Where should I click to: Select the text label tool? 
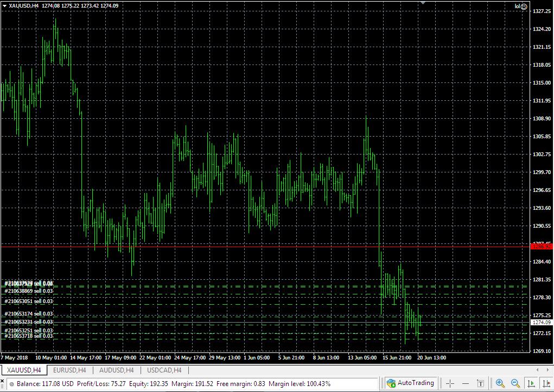481,383
